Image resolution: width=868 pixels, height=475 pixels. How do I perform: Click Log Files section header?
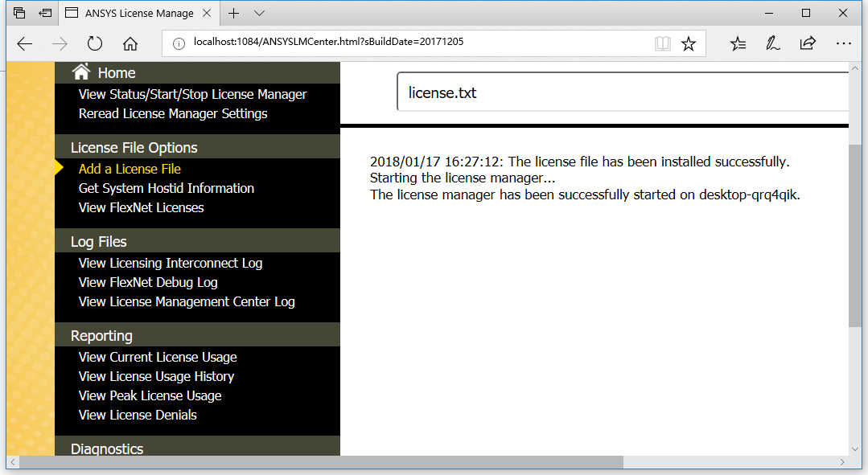[197, 241]
